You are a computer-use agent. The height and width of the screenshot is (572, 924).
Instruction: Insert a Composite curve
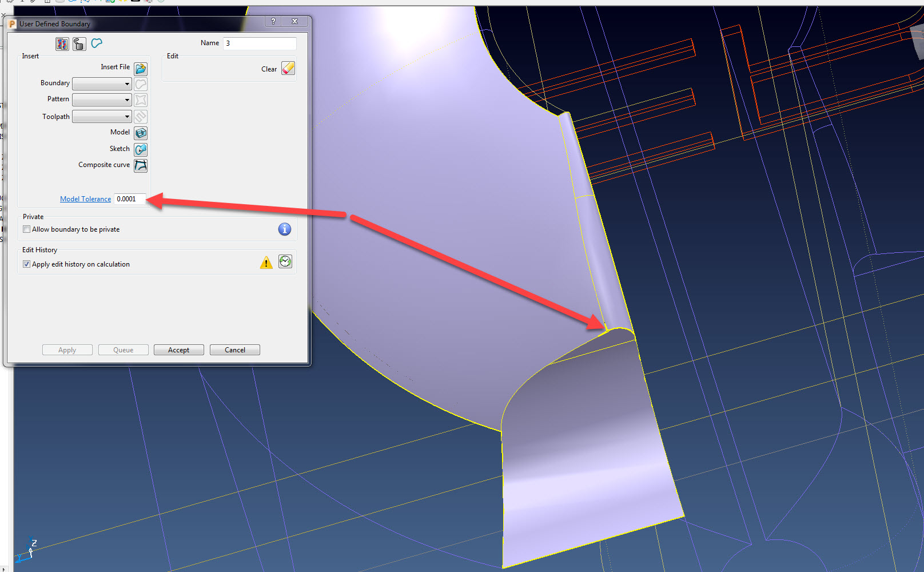tap(140, 166)
